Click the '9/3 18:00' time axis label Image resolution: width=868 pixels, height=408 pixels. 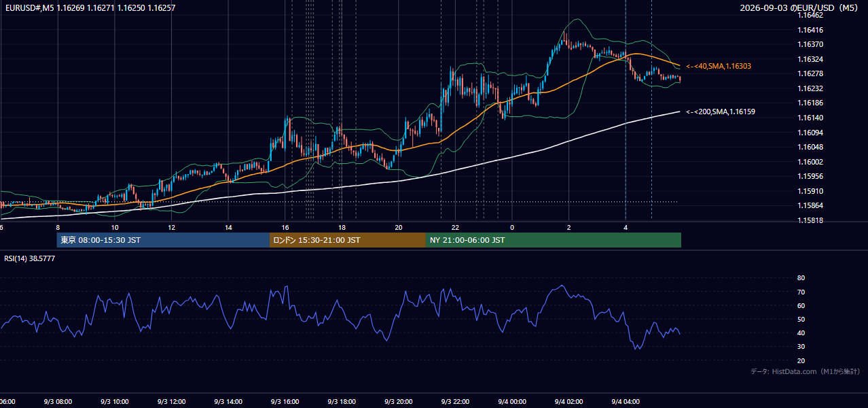point(342,401)
